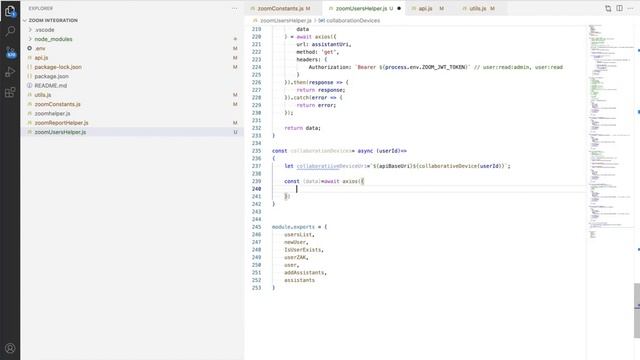
Task: Open Explorer more actions ellipsis
Action: [235, 8]
